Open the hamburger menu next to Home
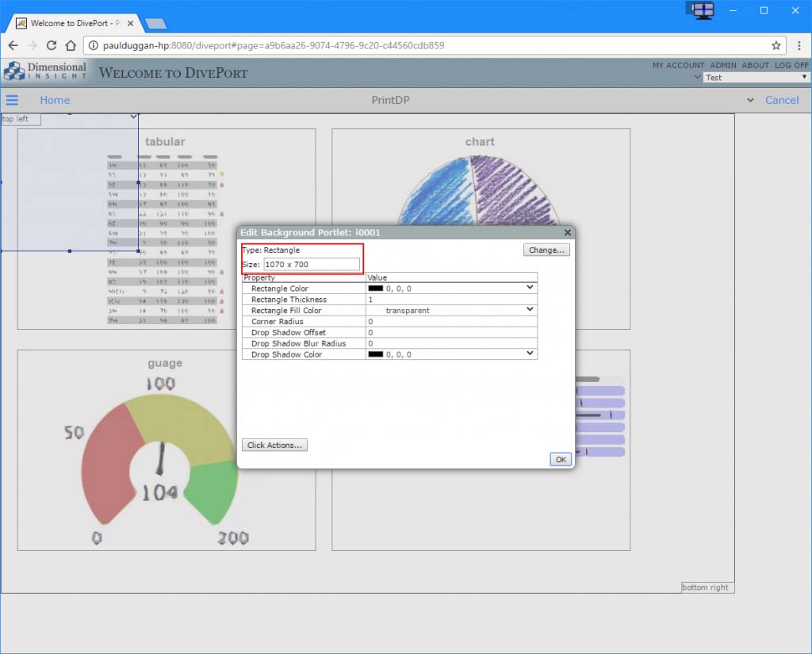The width and height of the screenshot is (812, 654). tap(12, 100)
